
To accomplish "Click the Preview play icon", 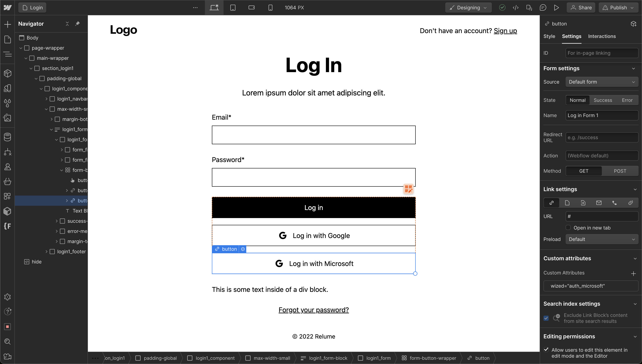I will coord(556,7).
